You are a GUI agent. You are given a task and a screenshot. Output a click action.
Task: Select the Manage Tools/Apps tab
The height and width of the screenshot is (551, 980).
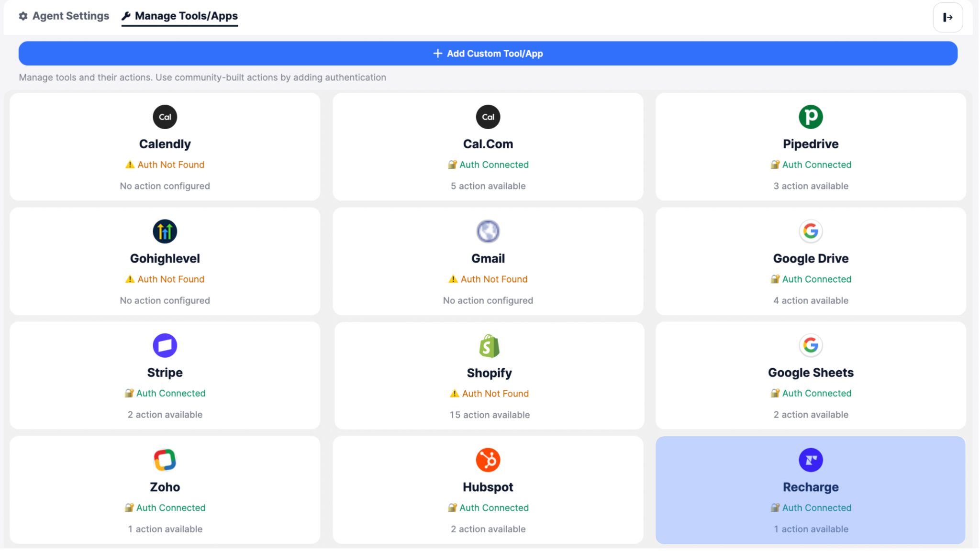tap(180, 16)
